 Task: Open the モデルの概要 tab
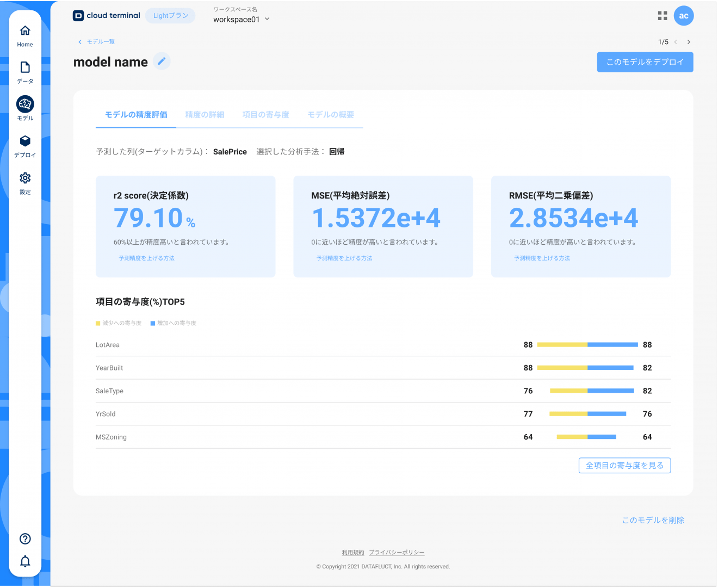click(x=331, y=115)
